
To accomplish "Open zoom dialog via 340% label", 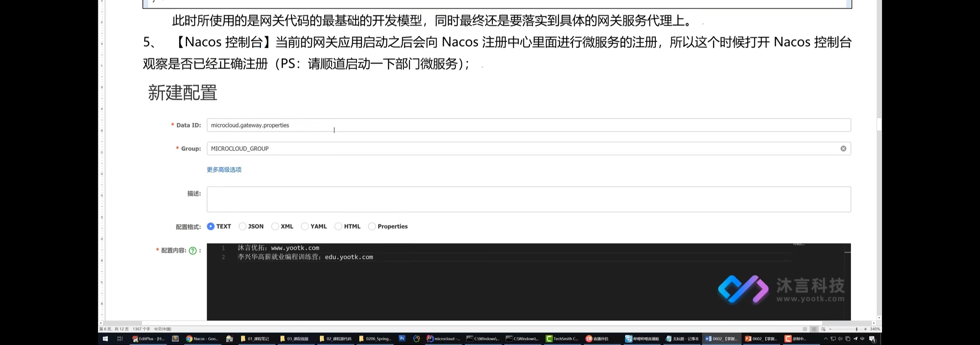I will click(875, 329).
